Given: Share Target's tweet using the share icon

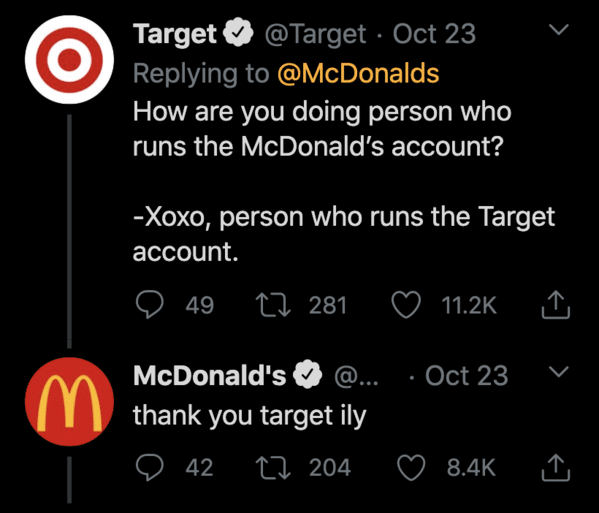Looking at the screenshot, I should (x=556, y=305).
